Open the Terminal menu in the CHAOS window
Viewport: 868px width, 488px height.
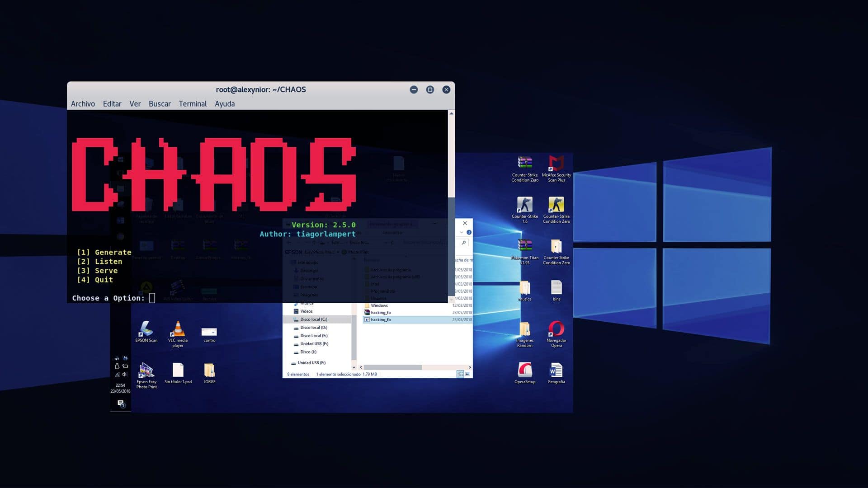click(x=193, y=104)
